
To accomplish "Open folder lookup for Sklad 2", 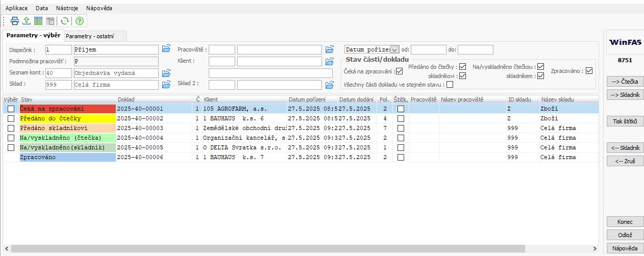I will coord(329,84).
